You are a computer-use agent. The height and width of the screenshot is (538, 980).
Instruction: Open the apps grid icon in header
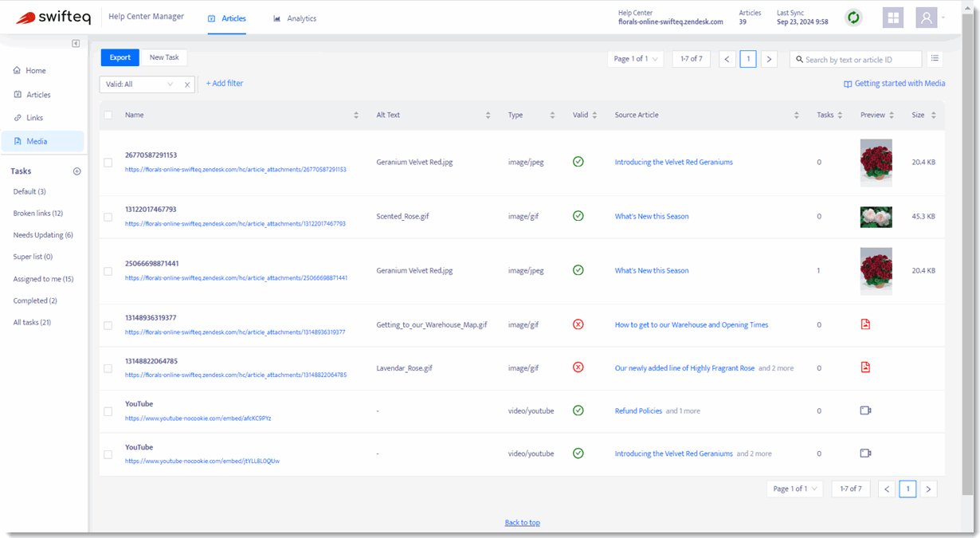893,18
